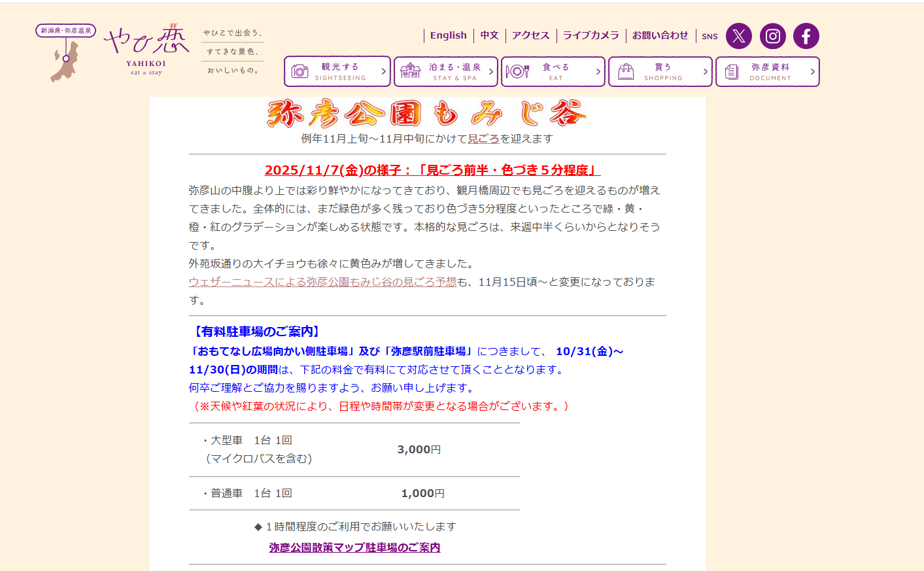Open the ライブカメラ page
Screen dimensions: 924x571
590,35
